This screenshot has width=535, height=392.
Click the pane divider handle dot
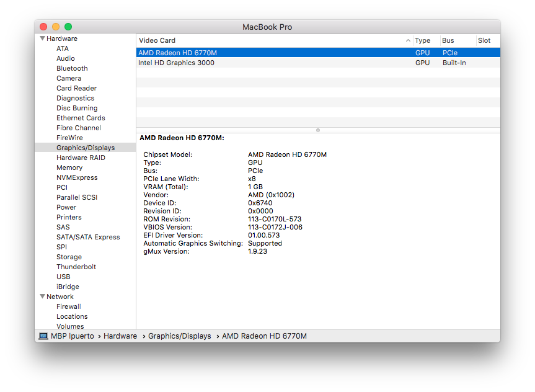tap(318, 130)
